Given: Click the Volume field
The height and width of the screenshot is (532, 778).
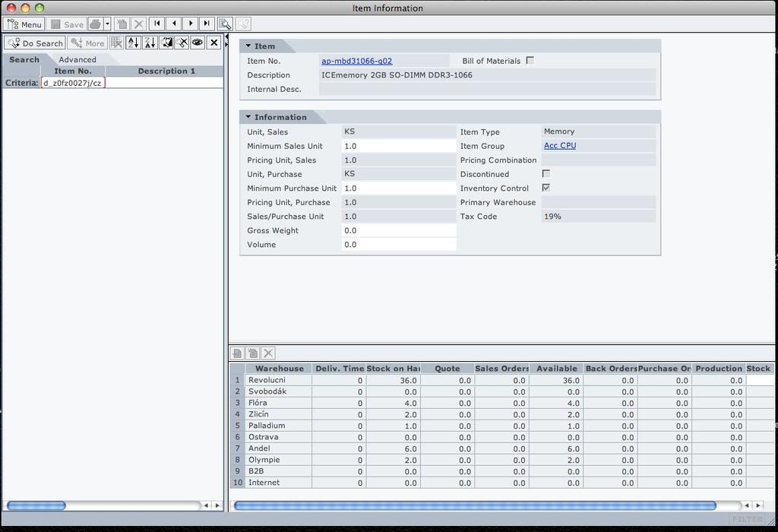Looking at the screenshot, I should coord(399,244).
